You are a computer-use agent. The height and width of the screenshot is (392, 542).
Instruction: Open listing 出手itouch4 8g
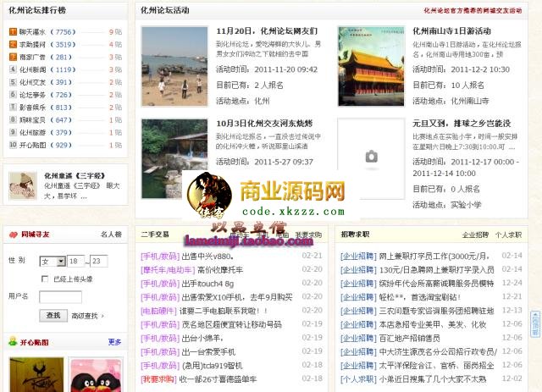click(x=207, y=284)
